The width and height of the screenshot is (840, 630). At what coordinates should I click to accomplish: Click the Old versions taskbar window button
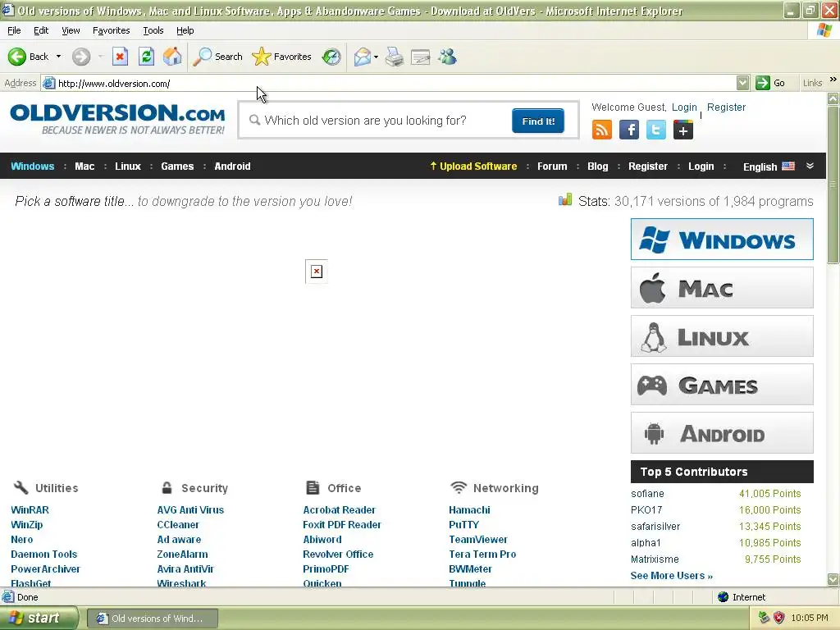pos(152,619)
